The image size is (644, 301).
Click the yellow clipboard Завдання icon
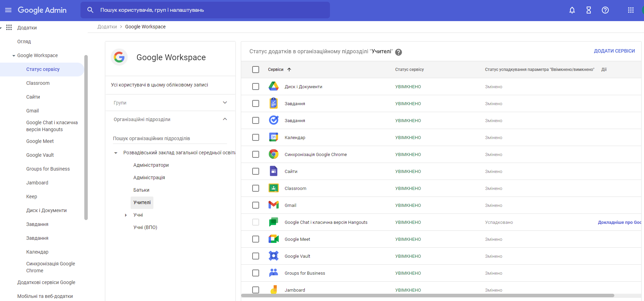(x=274, y=103)
